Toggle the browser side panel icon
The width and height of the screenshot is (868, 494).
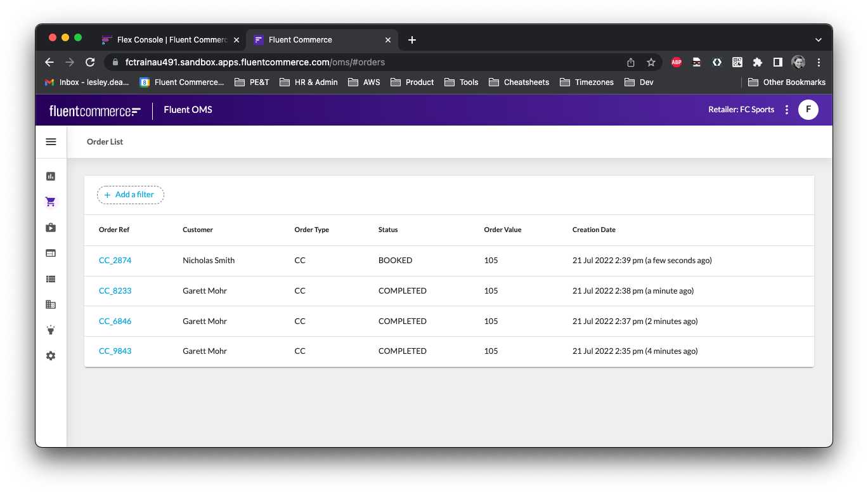[x=777, y=62]
